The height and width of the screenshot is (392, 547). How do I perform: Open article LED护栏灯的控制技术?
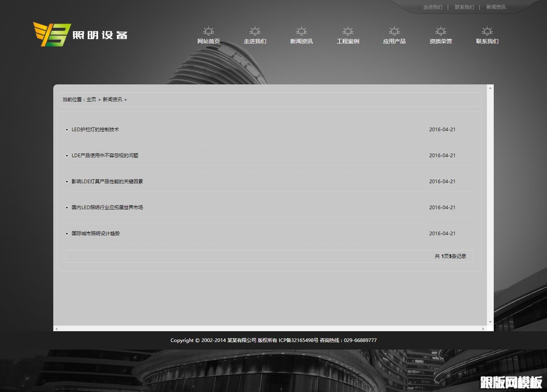95,130
